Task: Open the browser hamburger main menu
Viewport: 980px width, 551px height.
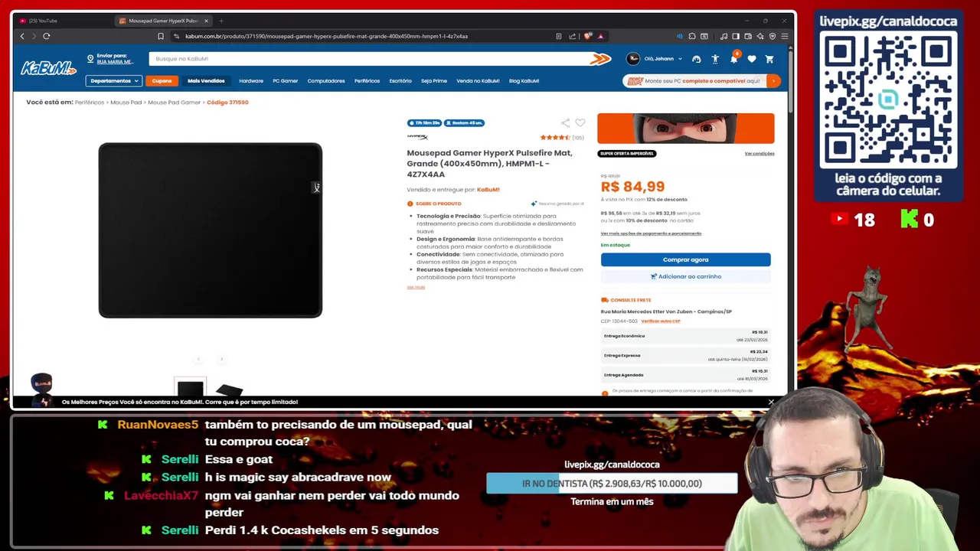Action: pos(785,36)
